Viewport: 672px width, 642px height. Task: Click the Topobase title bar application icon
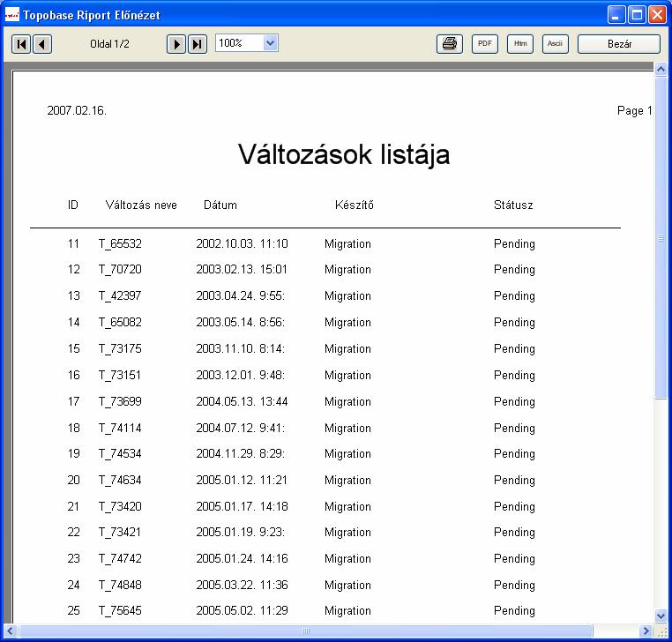[12, 15]
